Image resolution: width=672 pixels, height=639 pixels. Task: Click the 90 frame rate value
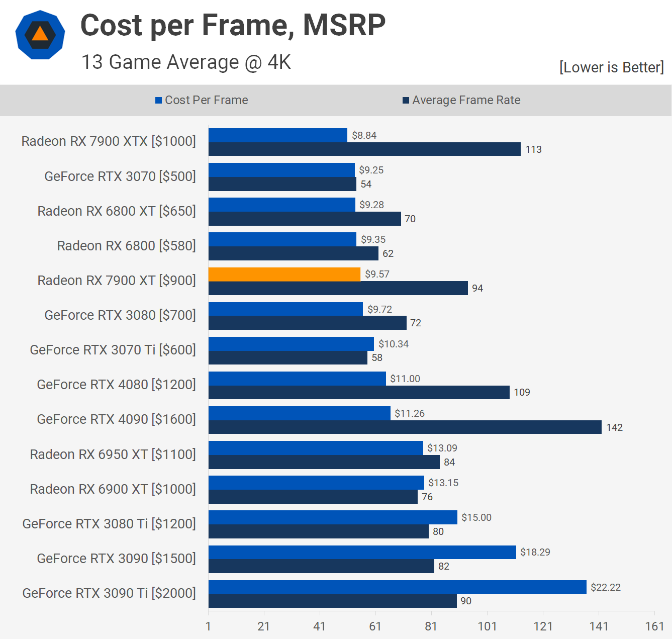tap(466, 601)
